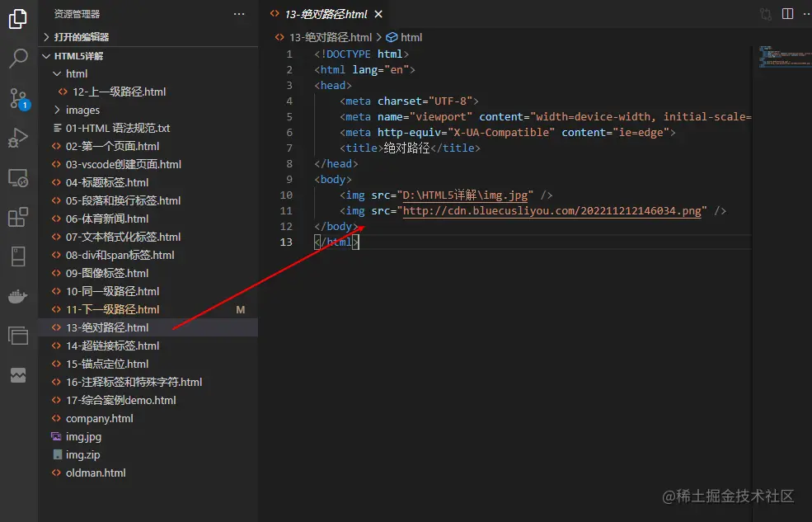Close the 13-绝对路径.html editor tab
Viewport: 812px width, 522px height.
[378, 15]
